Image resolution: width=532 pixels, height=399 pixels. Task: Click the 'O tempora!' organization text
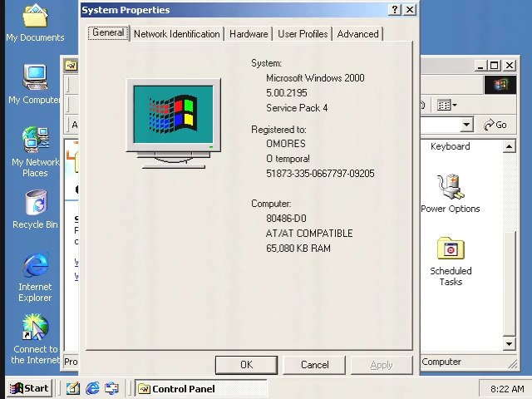point(288,159)
